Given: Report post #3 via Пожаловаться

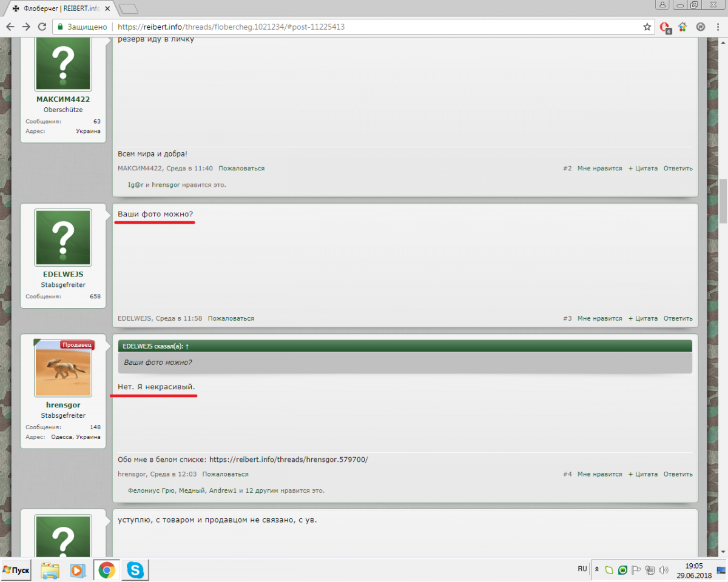Looking at the screenshot, I should pos(231,318).
